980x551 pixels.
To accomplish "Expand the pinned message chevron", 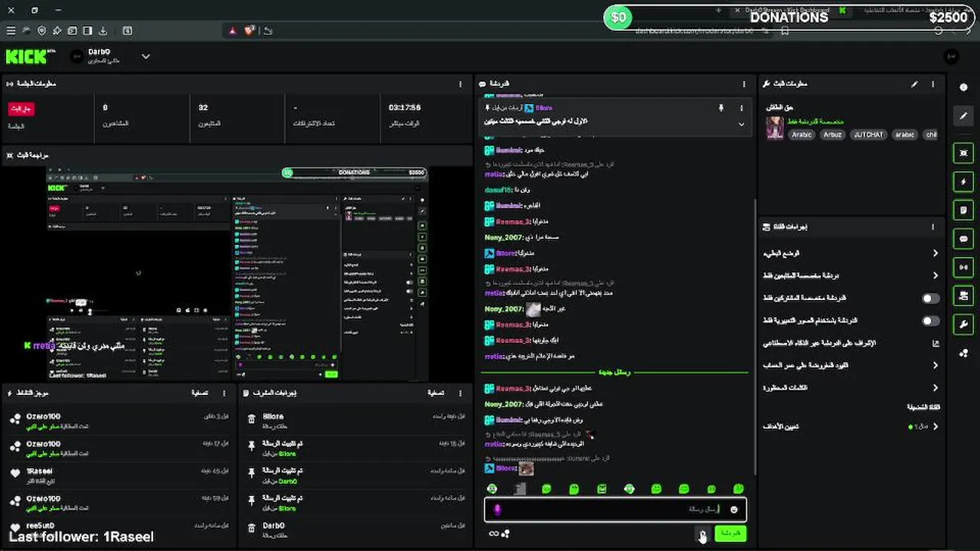I will tap(741, 123).
